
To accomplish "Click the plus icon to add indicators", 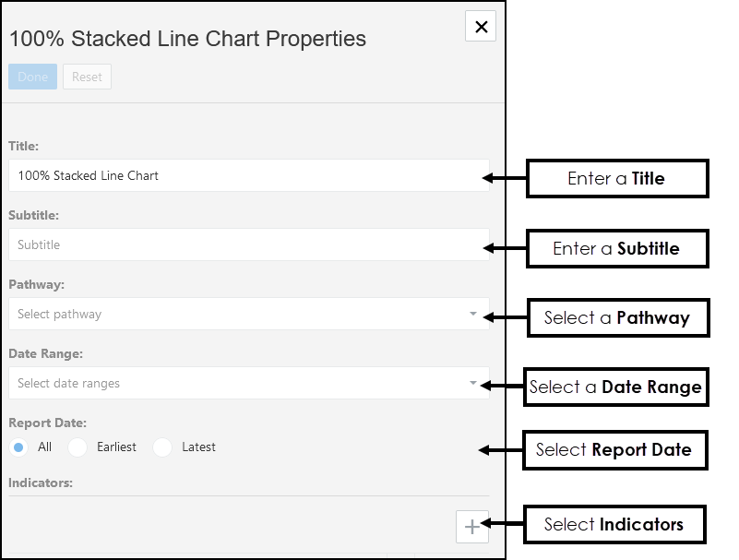I will coord(471,527).
